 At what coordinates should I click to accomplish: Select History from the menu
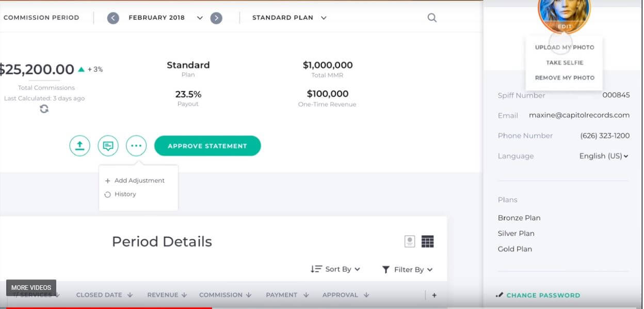click(x=120, y=194)
